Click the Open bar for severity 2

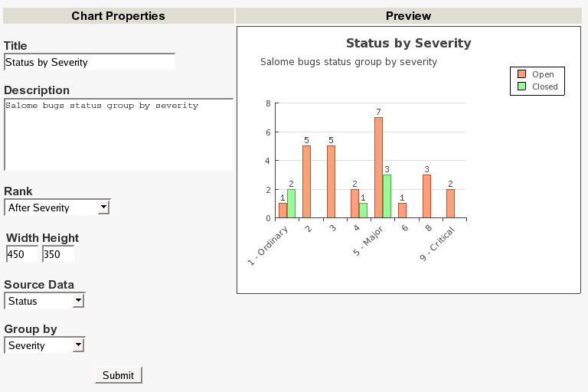(306, 181)
